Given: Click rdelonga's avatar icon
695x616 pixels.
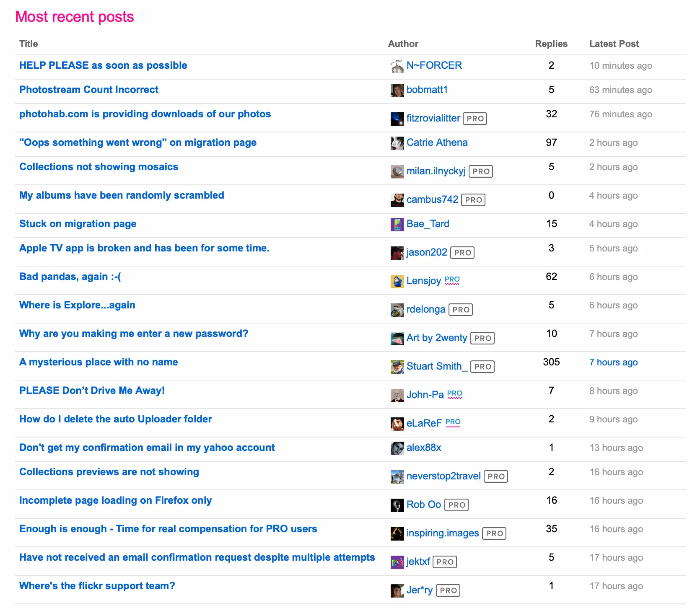Looking at the screenshot, I should tap(397, 310).
